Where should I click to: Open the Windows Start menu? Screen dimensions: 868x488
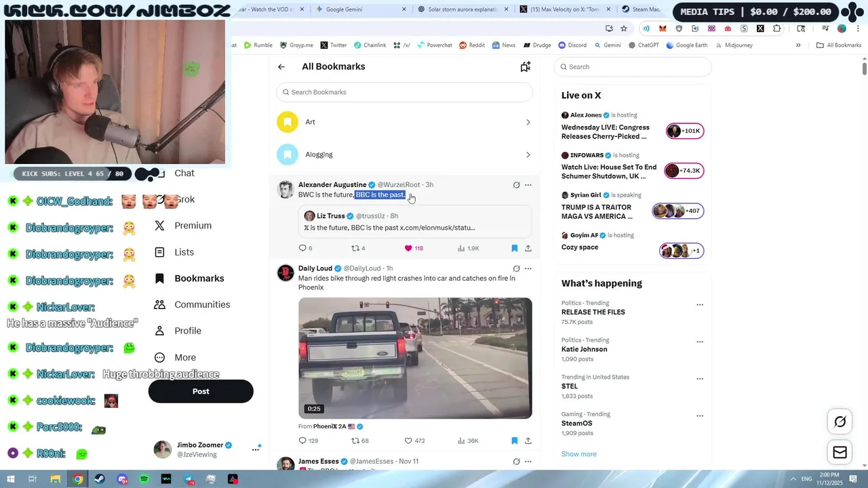(9, 479)
